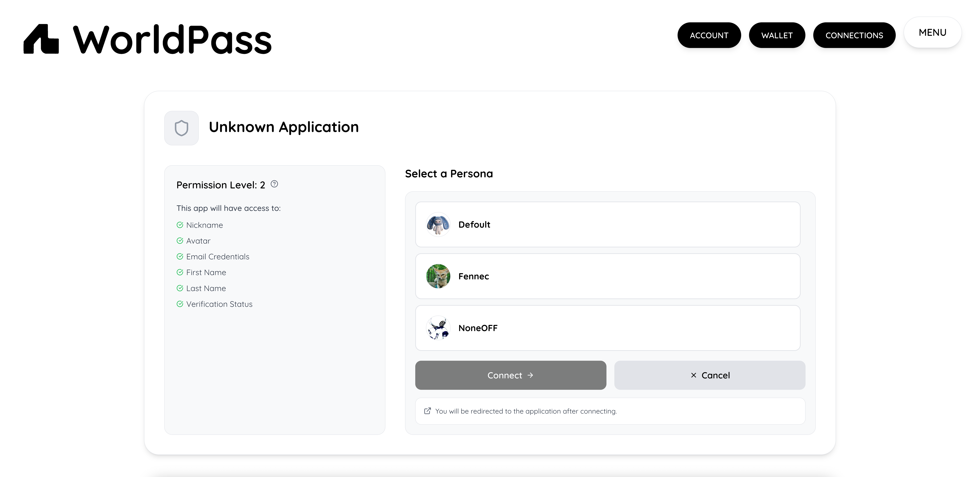980x477 pixels.
Task: Click the shield icon beside Unknown Application
Action: tap(182, 128)
